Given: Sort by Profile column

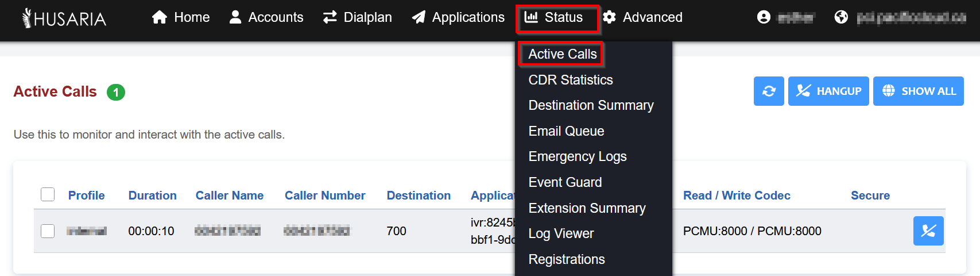Looking at the screenshot, I should [87, 195].
